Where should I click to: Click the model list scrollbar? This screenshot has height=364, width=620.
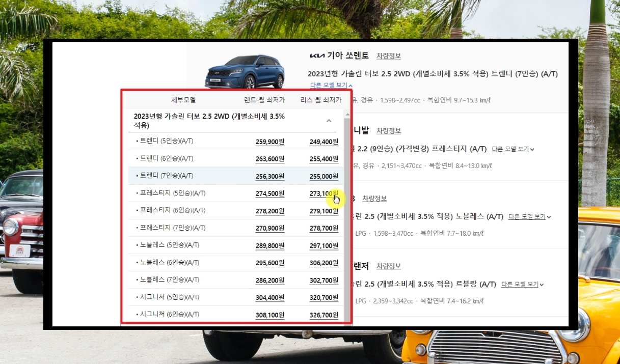click(x=347, y=216)
